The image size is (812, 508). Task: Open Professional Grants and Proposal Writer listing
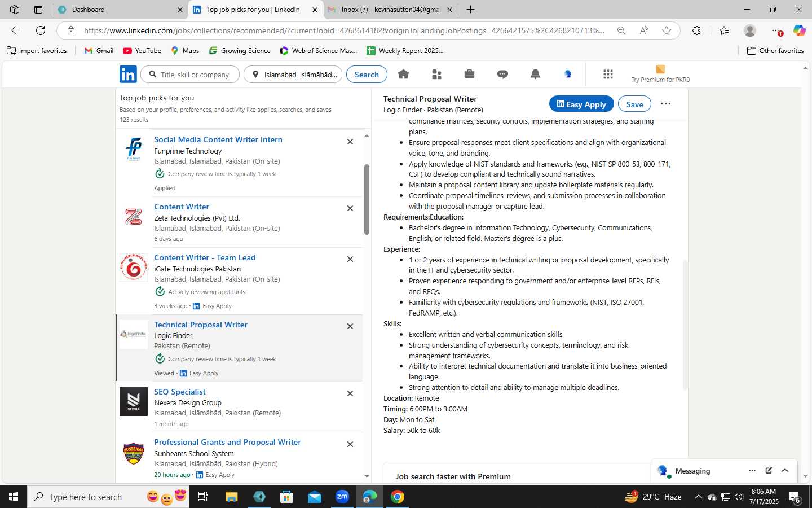pyautogui.click(x=227, y=442)
